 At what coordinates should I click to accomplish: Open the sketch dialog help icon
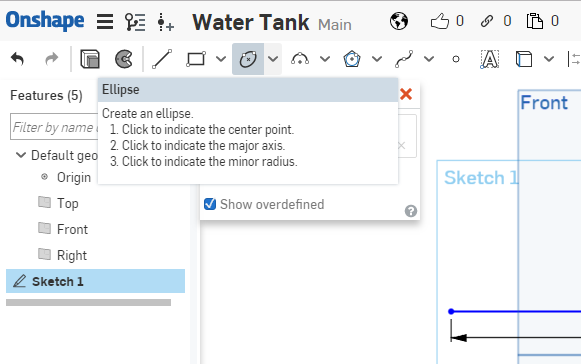click(x=411, y=211)
